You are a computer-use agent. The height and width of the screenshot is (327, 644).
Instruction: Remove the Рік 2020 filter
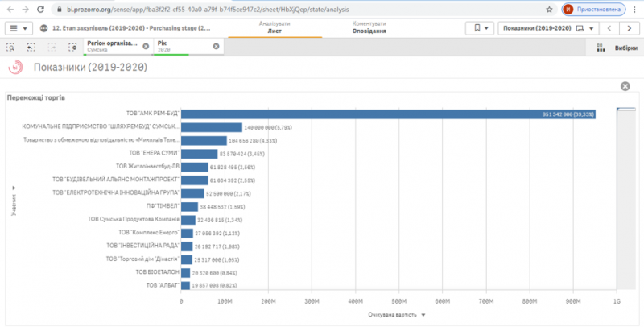coord(216,46)
